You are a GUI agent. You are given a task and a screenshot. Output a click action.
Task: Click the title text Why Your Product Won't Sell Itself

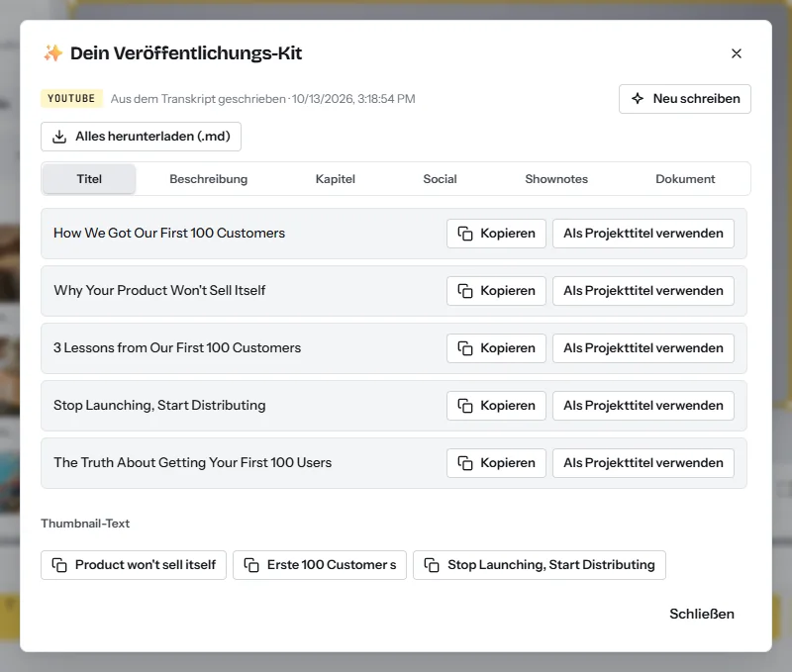pyautogui.click(x=159, y=290)
